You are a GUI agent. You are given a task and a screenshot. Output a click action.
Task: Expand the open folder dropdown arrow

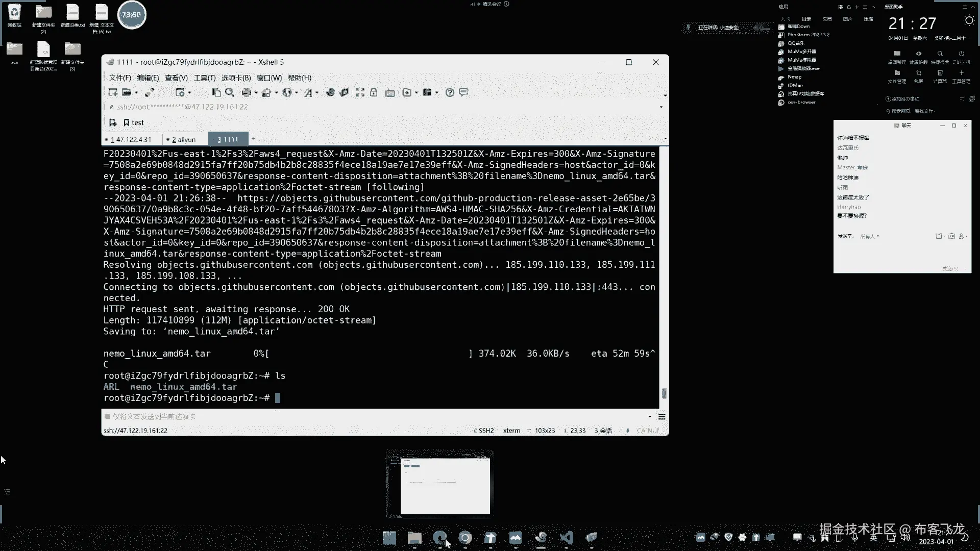136,93
